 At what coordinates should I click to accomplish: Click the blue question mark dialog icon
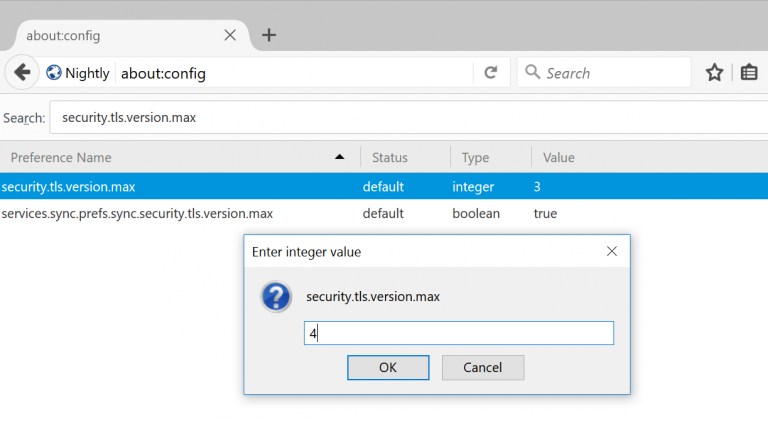(276, 296)
